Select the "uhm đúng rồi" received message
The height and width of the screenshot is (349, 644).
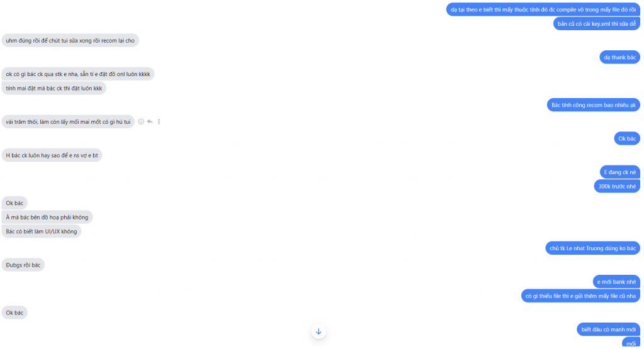coord(70,40)
